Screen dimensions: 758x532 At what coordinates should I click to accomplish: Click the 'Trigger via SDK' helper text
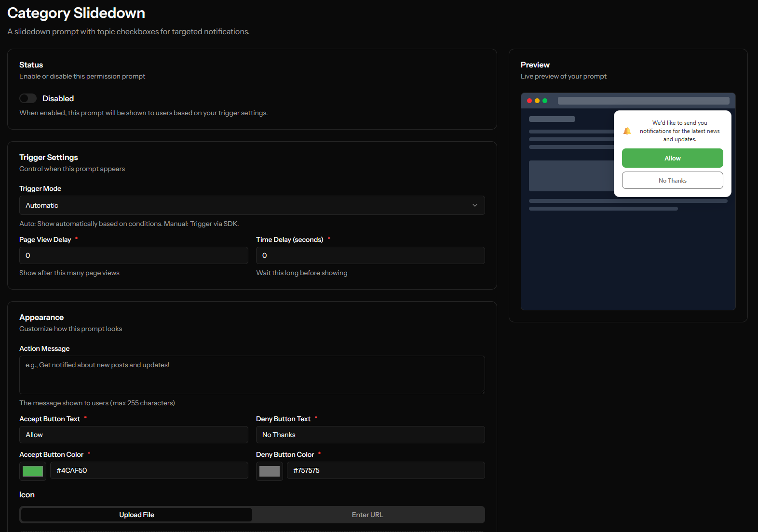pos(214,224)
